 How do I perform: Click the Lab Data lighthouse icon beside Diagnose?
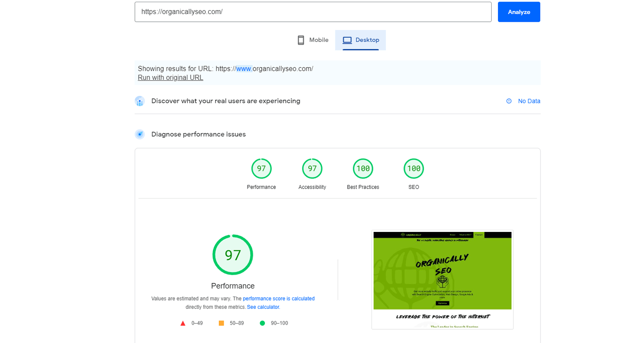click(x=140, y=134)
